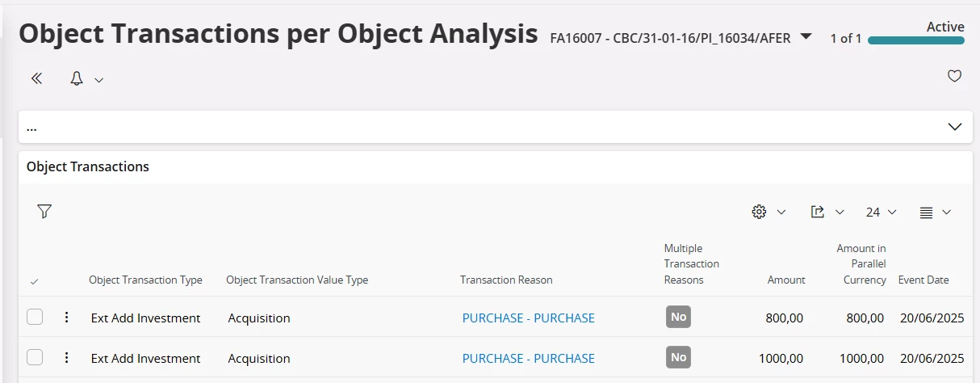The height and width of the screenshot is (383, 980).
Task: Open the FA16007 record selector dropdown
Action: tap(806, 37)
